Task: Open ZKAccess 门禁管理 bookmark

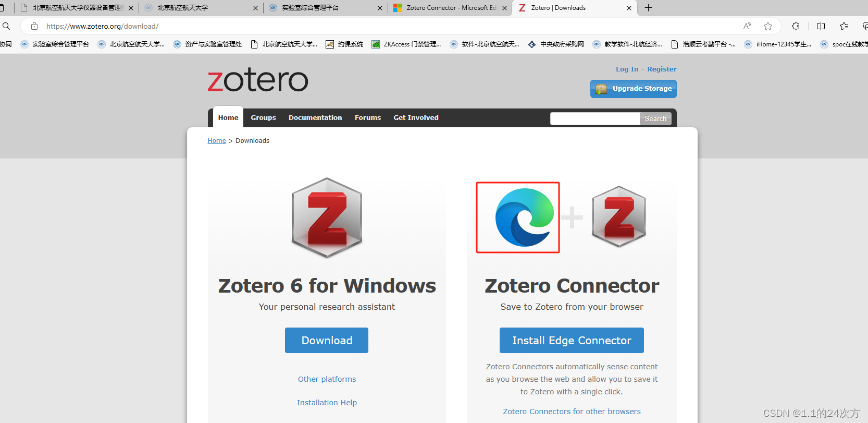Action: pyautogui.click(x=406, y=44)
